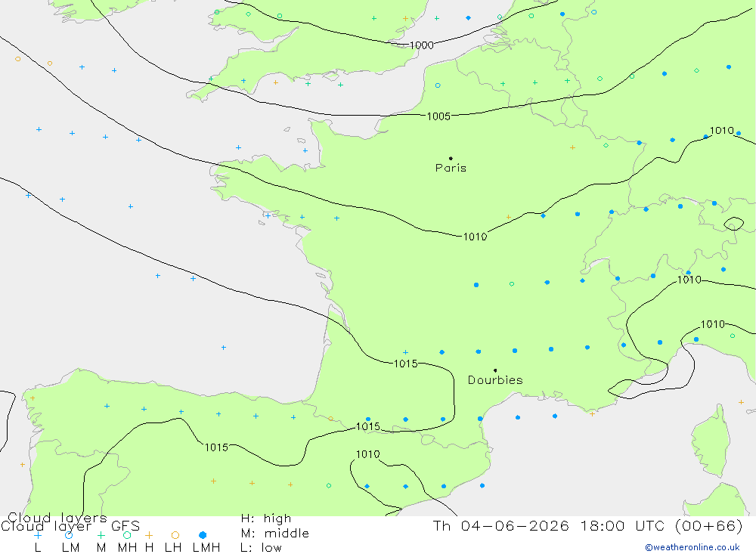Click the green circle MH legend symbol
The image size is (756, 554).
coord(127,535)
